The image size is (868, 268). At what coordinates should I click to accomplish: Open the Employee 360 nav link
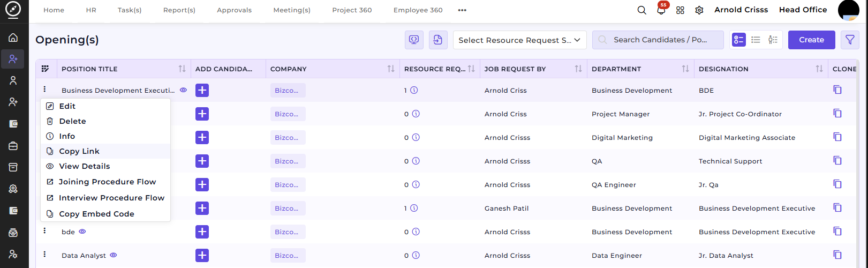(418, 10)
